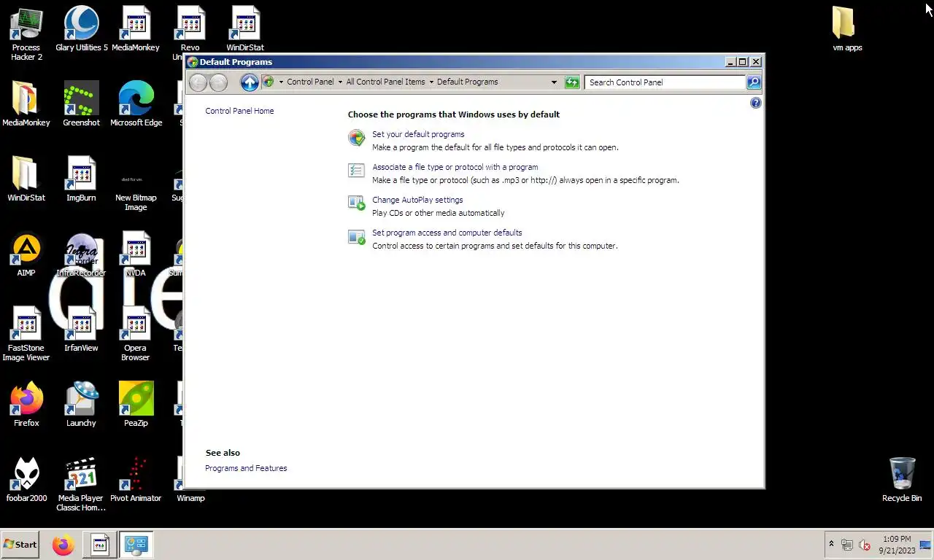This screenshot has width=934, height=560.
Task: Select Opera Browser desktop icon
Action: (x=136, y=334)
